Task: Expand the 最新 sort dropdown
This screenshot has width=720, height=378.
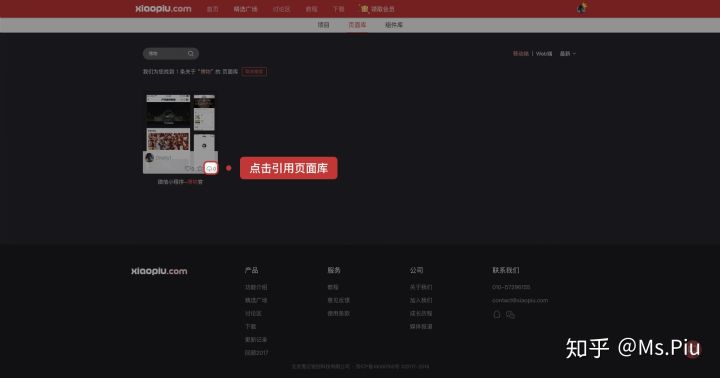Action: coord(568,54)
